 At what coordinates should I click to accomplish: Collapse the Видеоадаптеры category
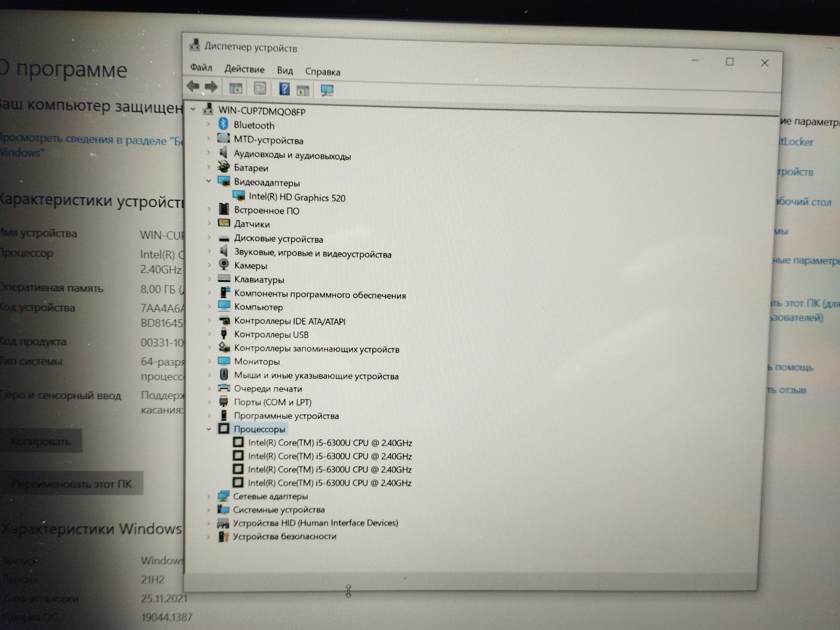click(208, 181)
